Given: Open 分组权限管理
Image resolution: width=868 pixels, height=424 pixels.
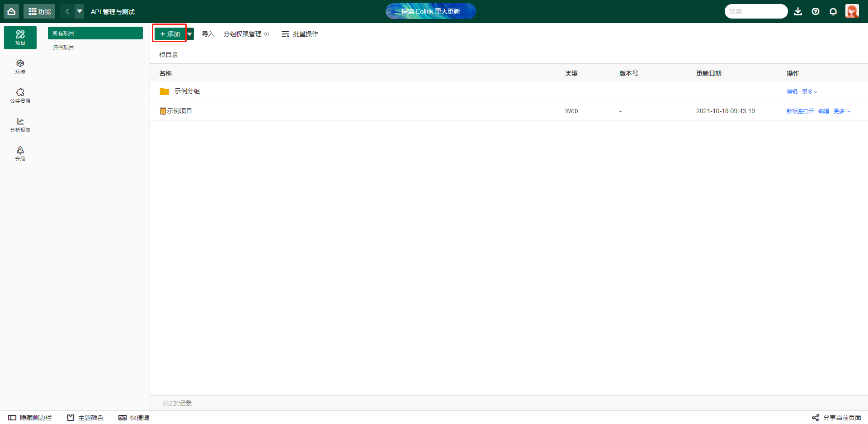Looking at the screenshot, I should 242,34.
